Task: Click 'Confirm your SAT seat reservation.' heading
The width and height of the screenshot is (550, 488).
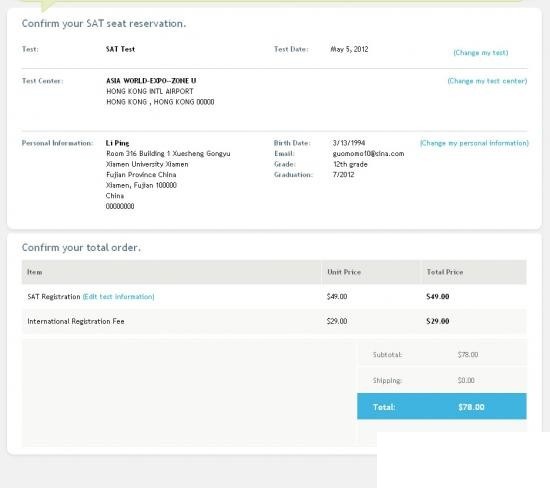Action: click(x=104, y=24)
